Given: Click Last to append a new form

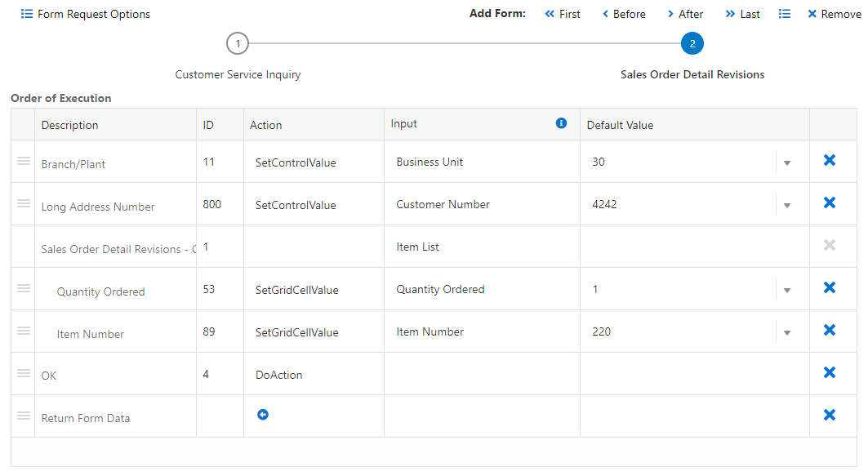Looking at the screenshot, I should (742, 14).
